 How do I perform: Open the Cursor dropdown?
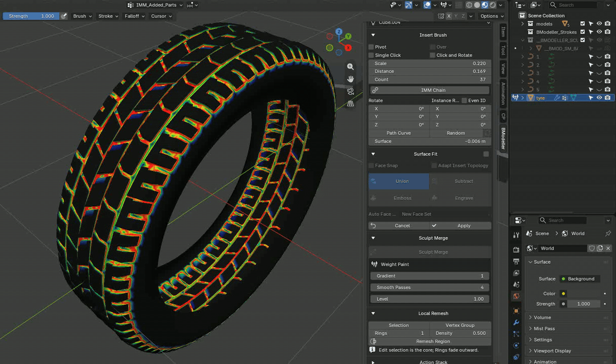[x=161, y=16]
